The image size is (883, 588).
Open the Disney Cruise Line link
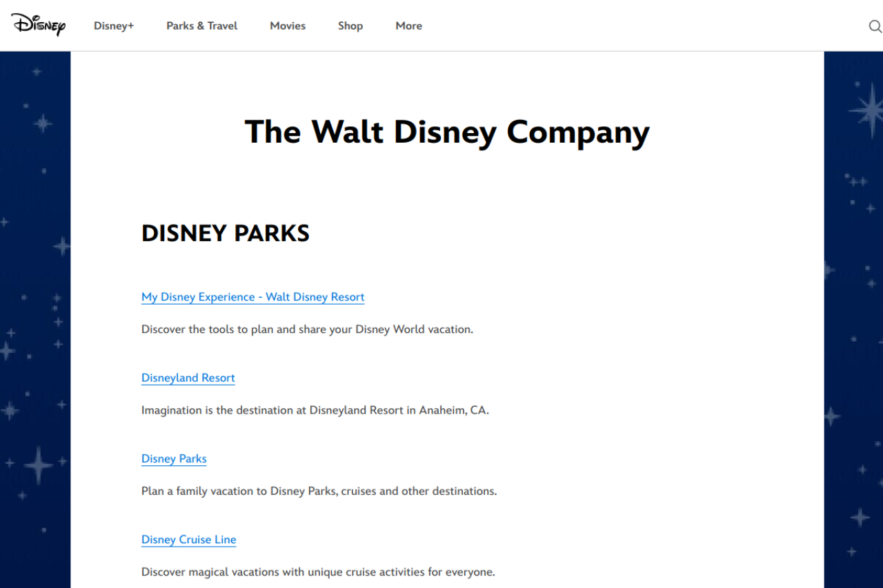tap(188, 540)
